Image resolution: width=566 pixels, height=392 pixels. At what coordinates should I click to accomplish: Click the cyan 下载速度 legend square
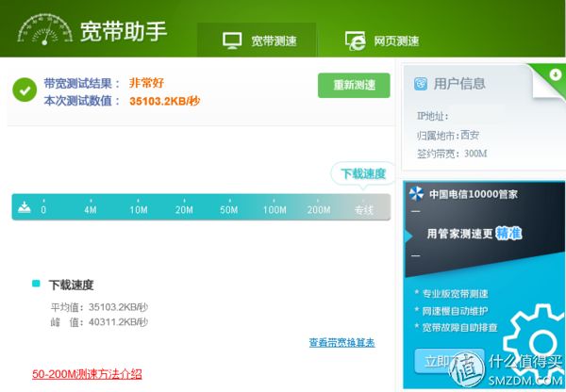tap(36, 284)
